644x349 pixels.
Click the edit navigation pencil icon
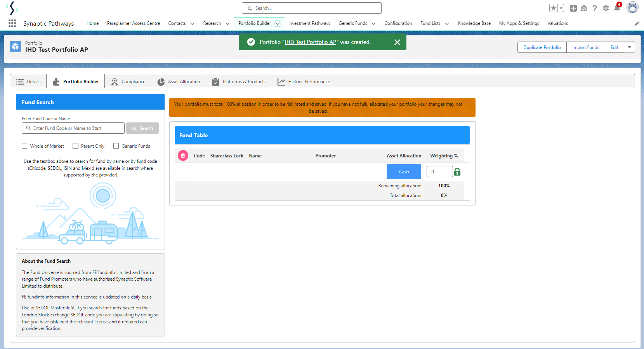point(637,24)
